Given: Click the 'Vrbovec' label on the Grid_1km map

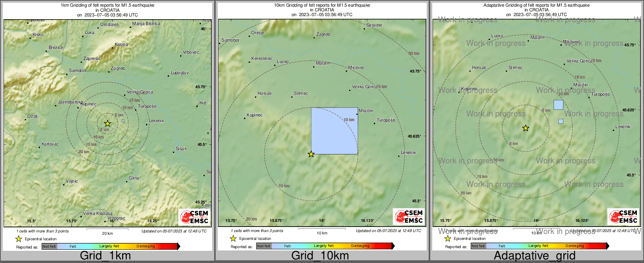Looking at the screenshot, I should tap(191, 53).
